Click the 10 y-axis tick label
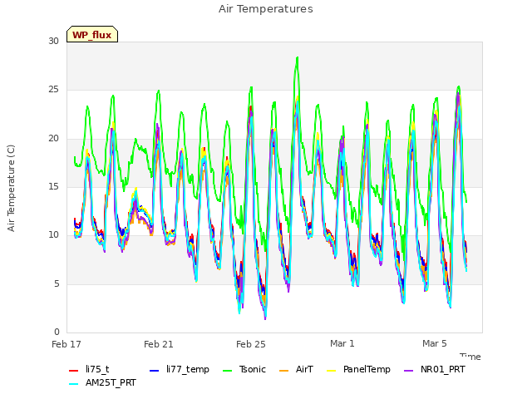 pyautogui.click(x=53, y=234)
